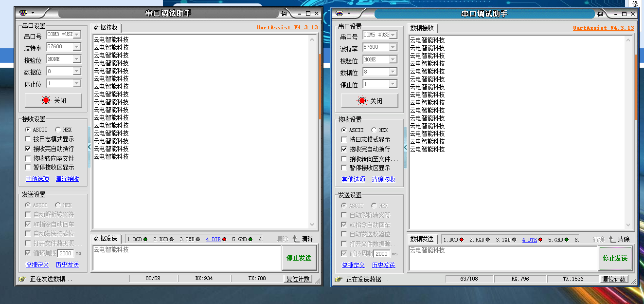Select HEX receive mode in COM3 window
Screen dimensions: 644x304
(58, 130)
